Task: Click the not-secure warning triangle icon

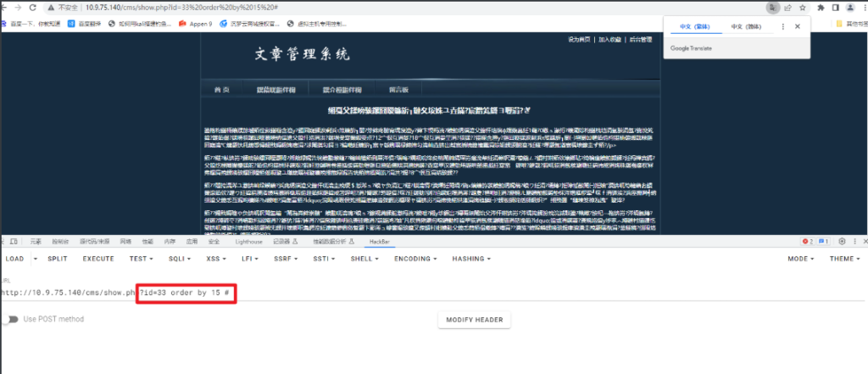Action: tap(51, 8)
